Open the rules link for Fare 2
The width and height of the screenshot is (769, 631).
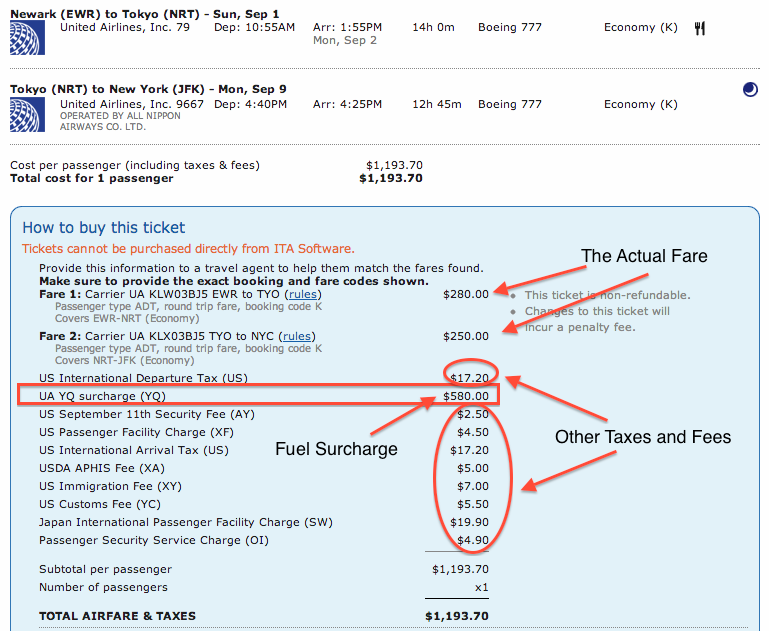297,336
